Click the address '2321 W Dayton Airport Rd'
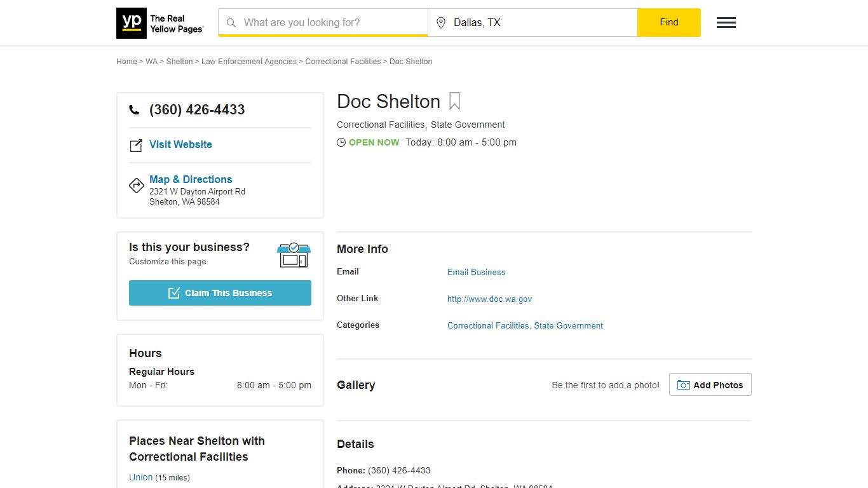 point(197,191)
